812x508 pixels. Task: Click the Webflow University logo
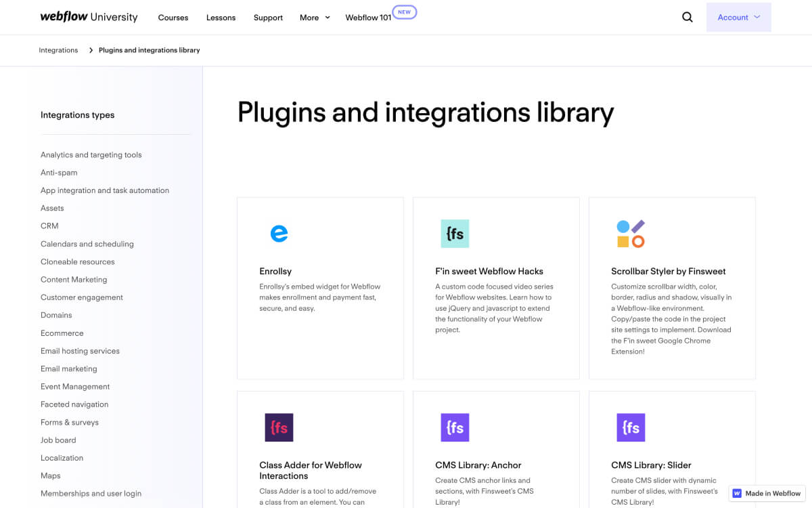tap(89, 17)
